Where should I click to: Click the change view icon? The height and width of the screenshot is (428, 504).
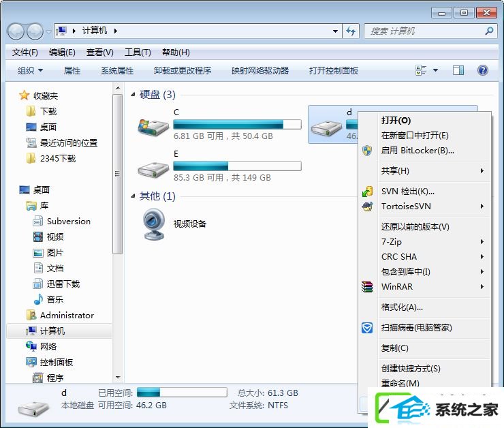[x=421, y=70]
